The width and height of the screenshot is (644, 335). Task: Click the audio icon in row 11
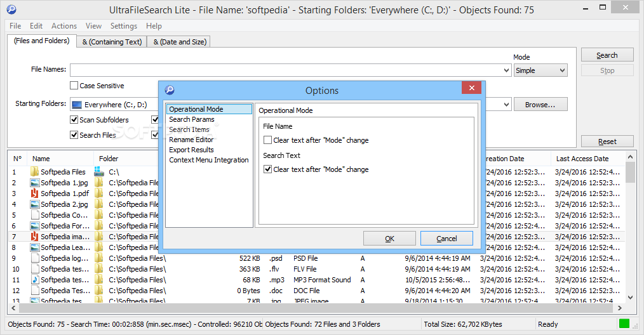click(x=34, y=280)
